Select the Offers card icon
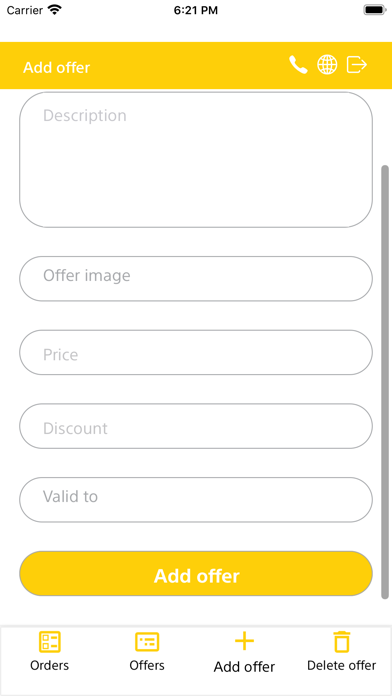 pyautogui.click(x=147, y=642)
